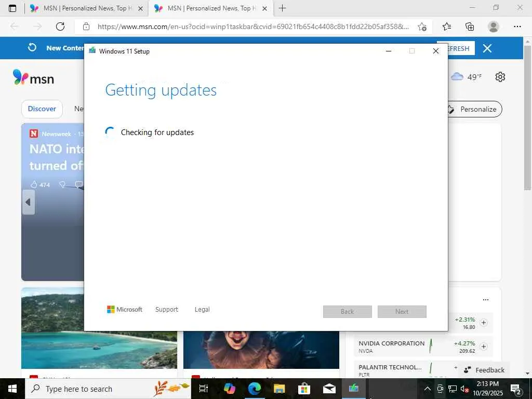Open the muted volume tray icon
Image resolution: width=532 pixels, height=399 pixels.
(464, 389)
